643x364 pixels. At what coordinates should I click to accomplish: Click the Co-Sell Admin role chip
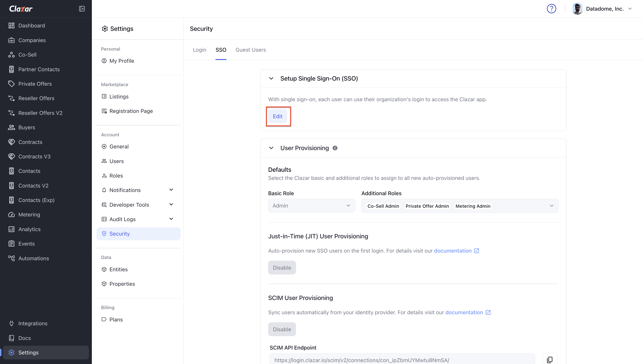pyautogui.click(x=383, y=206)
